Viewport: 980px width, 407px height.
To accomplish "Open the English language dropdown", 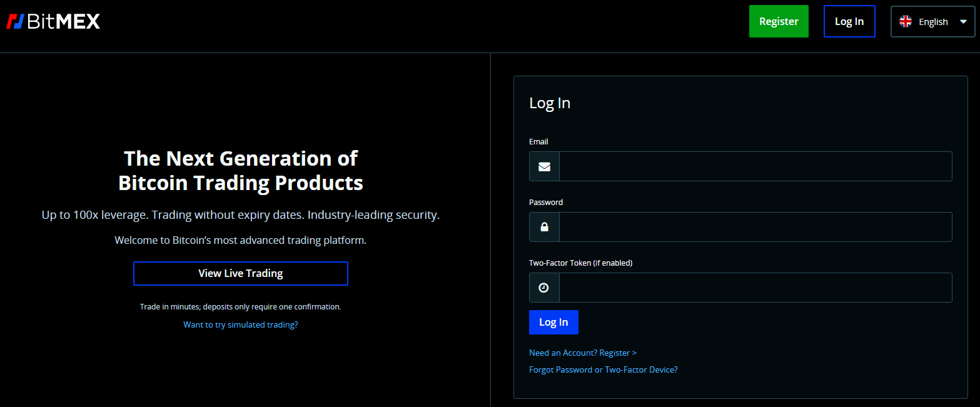I will pyautogui.click(x=932, y=21).
